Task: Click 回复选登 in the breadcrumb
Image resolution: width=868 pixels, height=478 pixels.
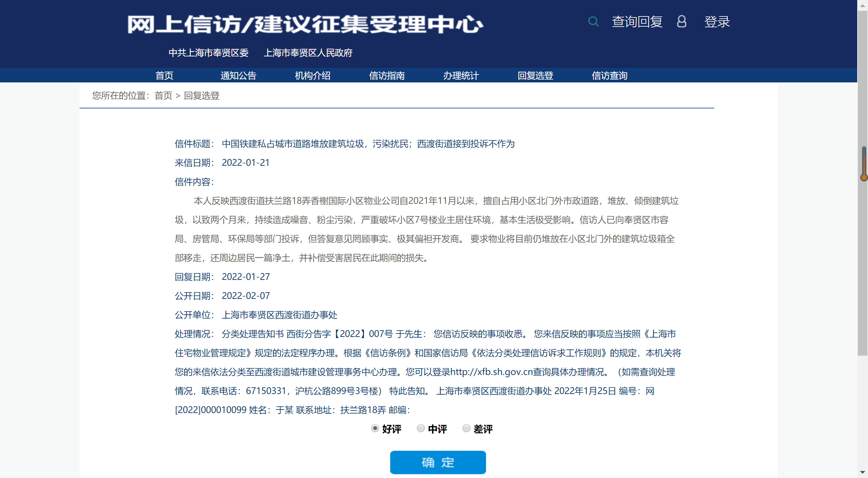Action: pos(201,96)
